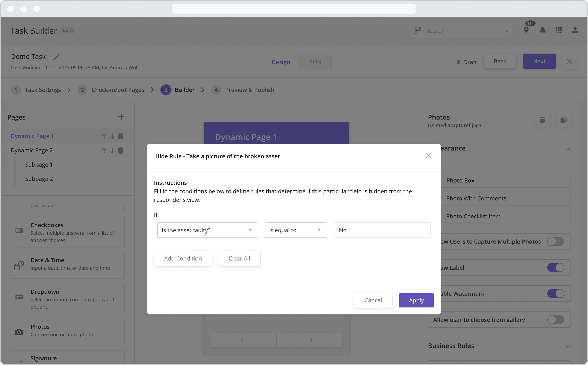The width and height of the screenshot is (588, 365).
Task: Click the branch icon in the Master selector
Action: coord(418,31)
